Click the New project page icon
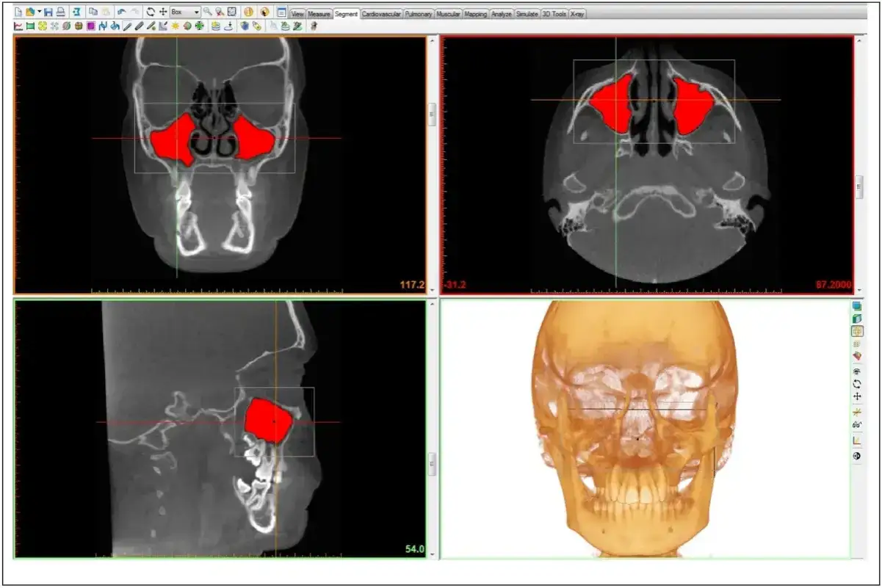 tap(19, 12)
